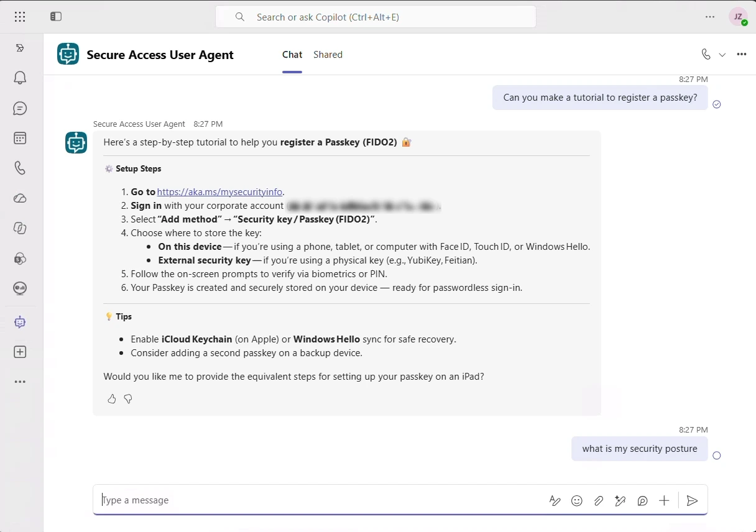Open chat more options ellipsis in header

point(742,54)
